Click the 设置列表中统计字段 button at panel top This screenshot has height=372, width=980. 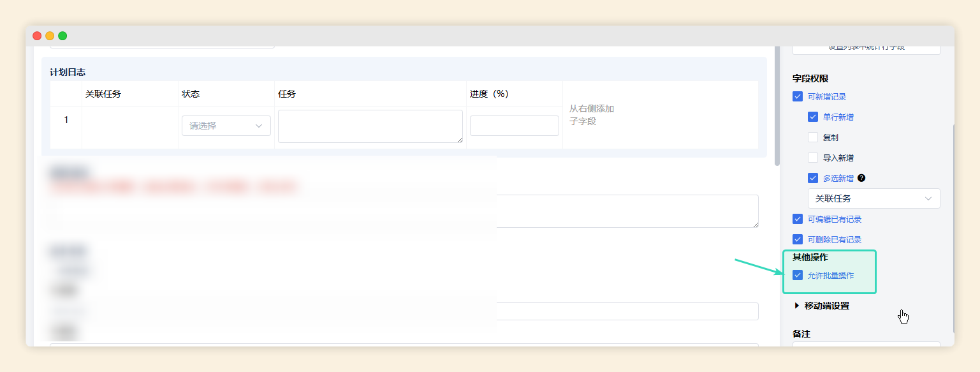click(x=866, y=48)
